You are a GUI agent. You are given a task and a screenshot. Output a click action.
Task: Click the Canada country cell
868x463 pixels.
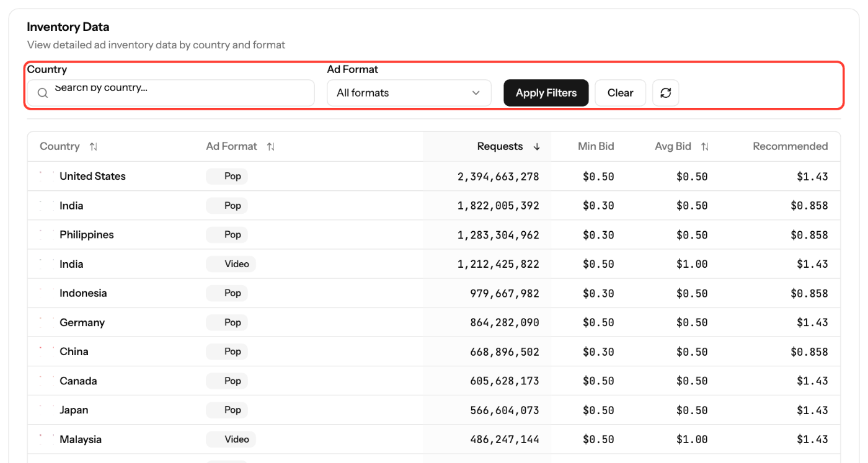[78, 381]
